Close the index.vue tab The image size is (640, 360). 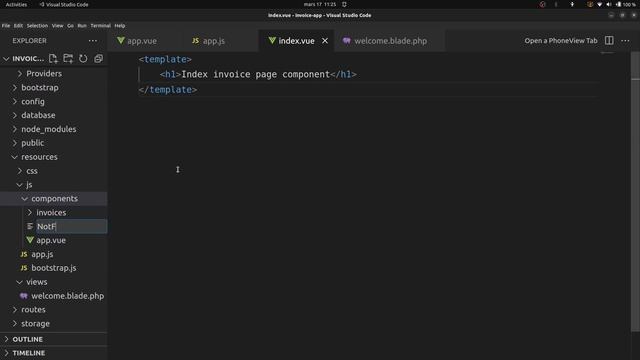[x=325, y=41]
